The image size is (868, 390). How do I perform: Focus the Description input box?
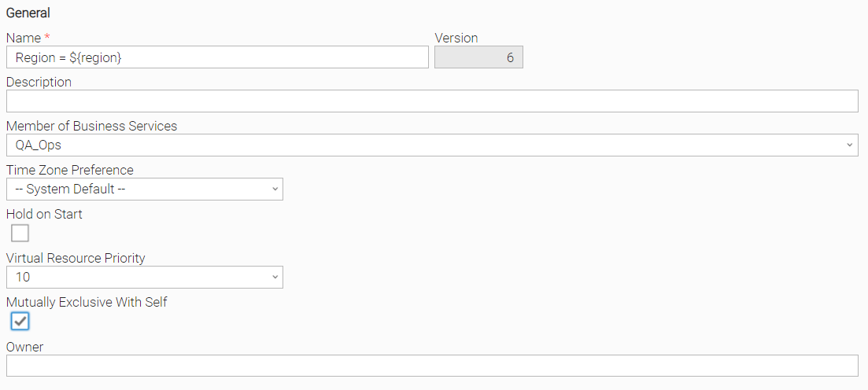[x=432, y=101]
